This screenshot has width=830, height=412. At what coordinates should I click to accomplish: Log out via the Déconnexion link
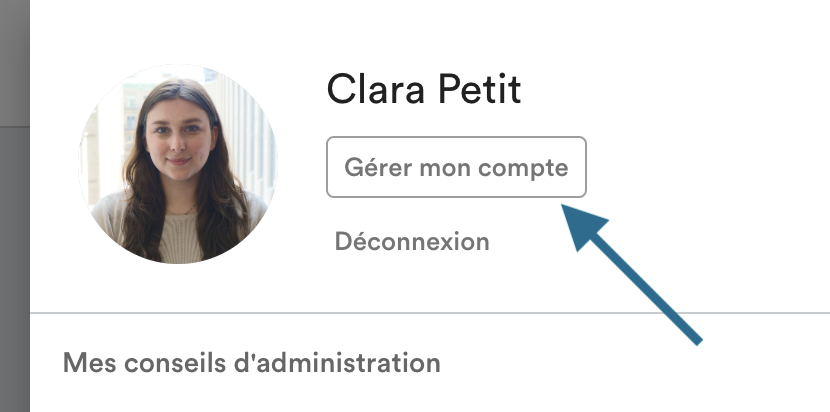click(412, 241)
